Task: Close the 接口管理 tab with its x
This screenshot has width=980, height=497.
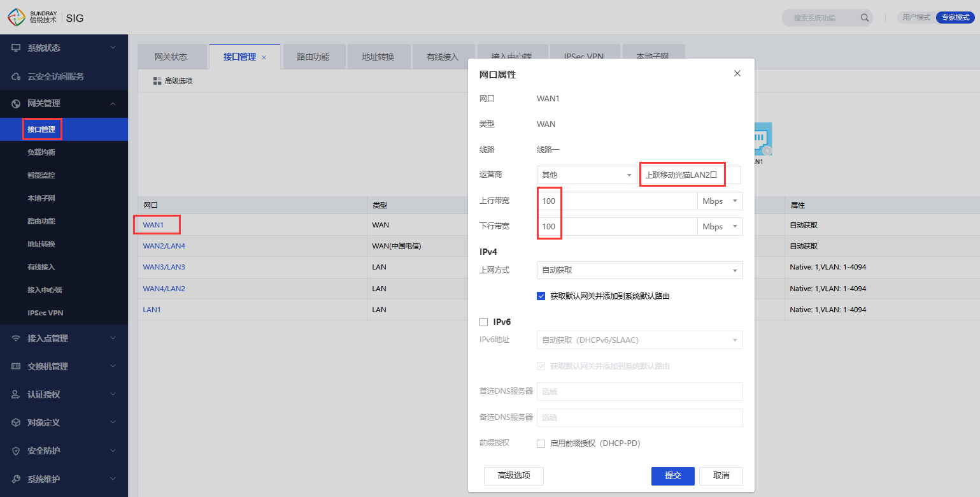Action: click(x=264, y=57)
